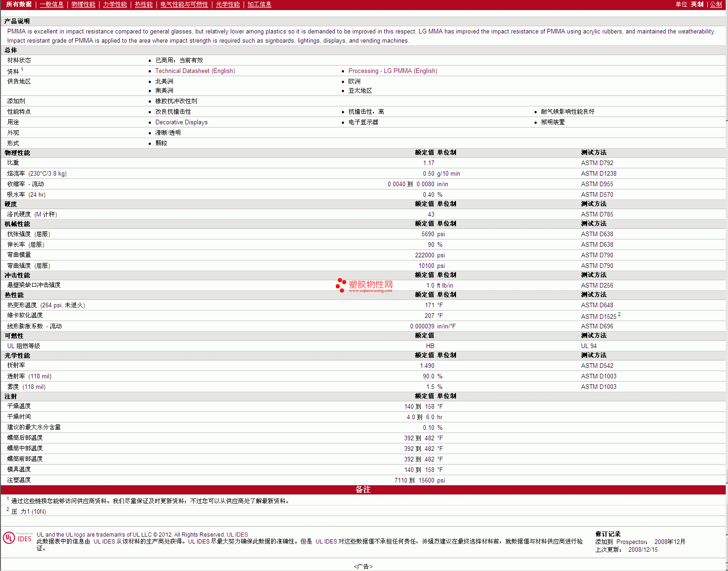Image resolution: width=728 pixels, height=571 pixels.
Task: Click the 折射率 value 1.490
Action: tap(427, 366)
